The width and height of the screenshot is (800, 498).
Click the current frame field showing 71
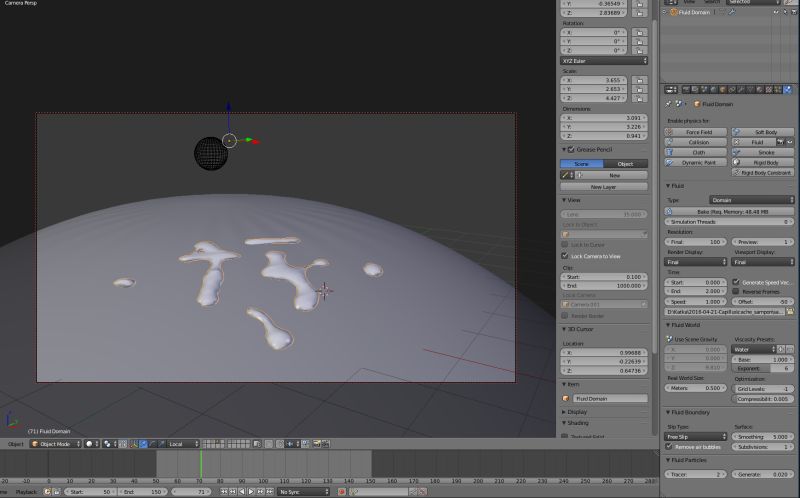(x=191, y=492)
